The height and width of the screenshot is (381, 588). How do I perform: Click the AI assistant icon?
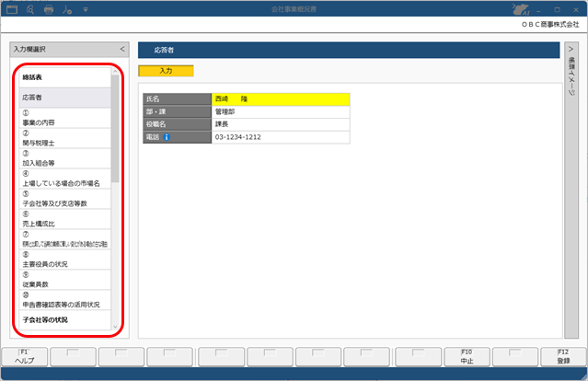[521, 9]
